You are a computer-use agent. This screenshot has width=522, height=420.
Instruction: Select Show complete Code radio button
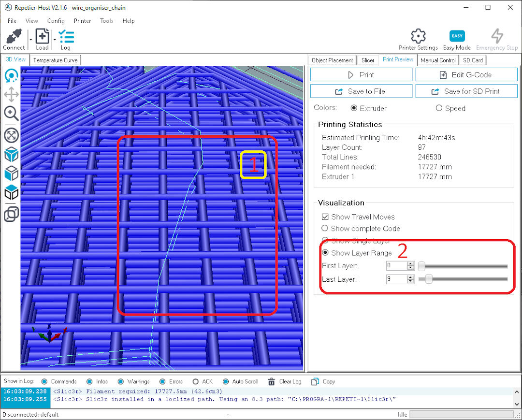(x=325, y=228)
